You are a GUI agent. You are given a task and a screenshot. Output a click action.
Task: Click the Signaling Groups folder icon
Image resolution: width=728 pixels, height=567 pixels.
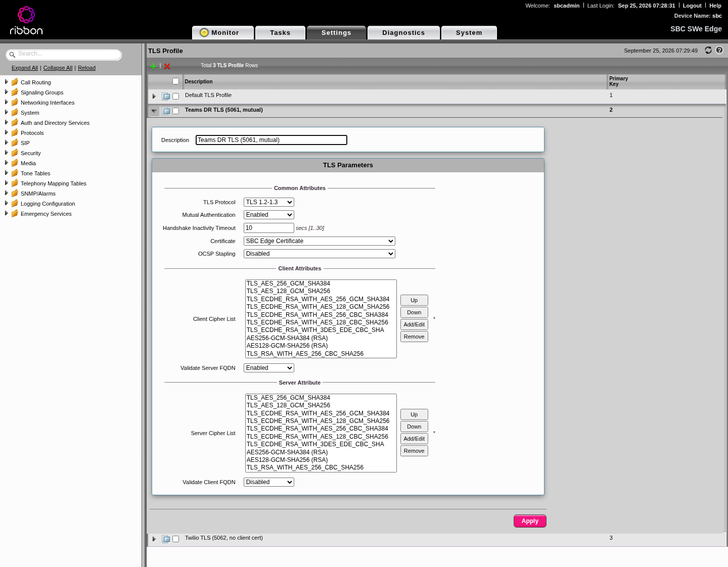[x=15, y=92]
